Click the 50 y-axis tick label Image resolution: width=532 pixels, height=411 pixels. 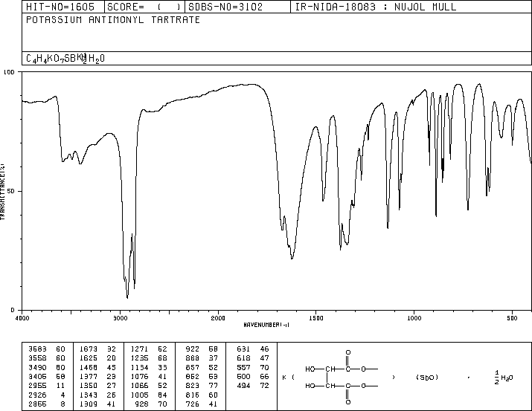pyautogui.click(x=11, y=191)
